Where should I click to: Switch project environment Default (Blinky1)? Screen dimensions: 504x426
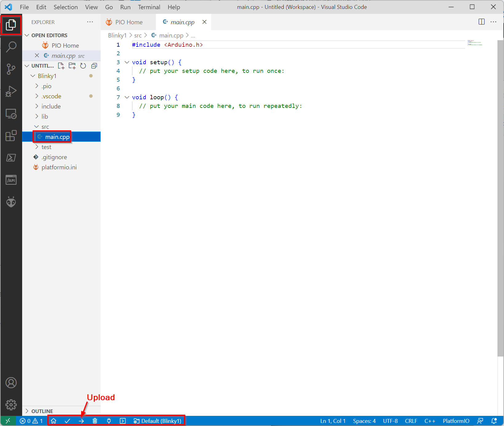click(x=158, y=421)
